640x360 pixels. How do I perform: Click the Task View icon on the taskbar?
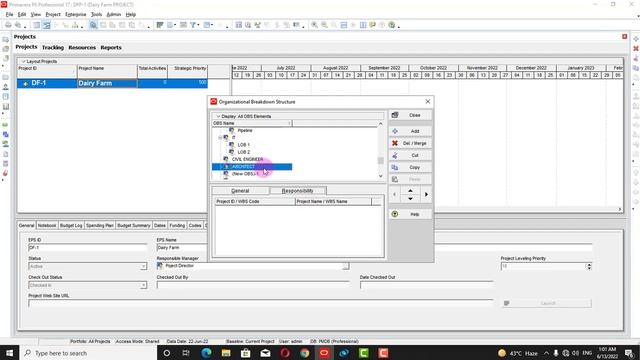186,353
